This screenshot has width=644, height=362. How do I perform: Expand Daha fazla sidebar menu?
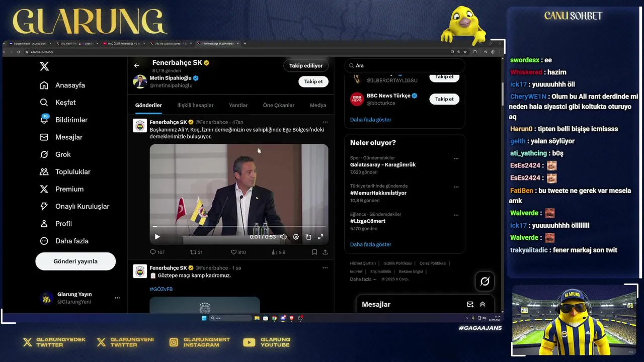pos(64,241)
